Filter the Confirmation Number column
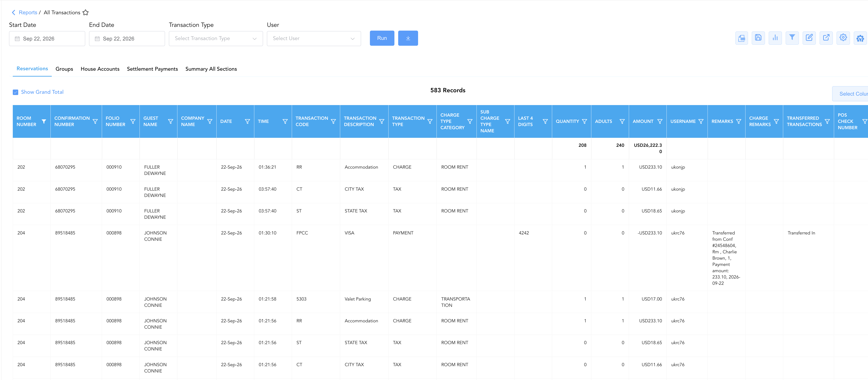 tap(95, 121)
